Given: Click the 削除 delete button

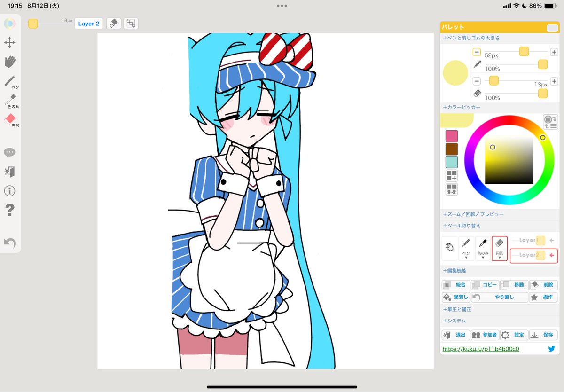Looking at the screenshot, I should tap(543, 285).
